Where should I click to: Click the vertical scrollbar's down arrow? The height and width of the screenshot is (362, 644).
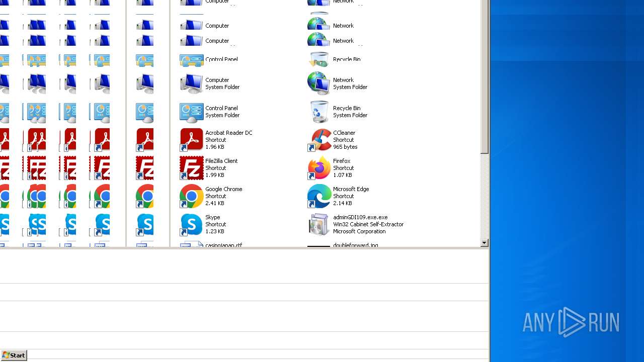coord(484,243)
